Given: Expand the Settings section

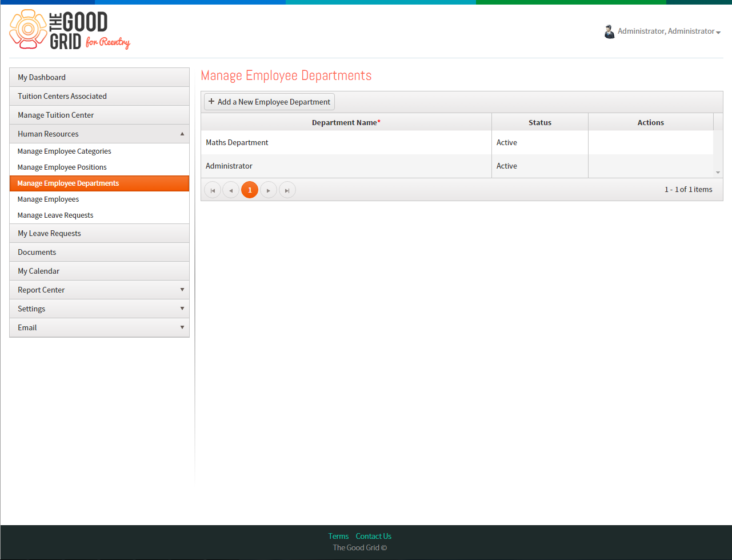Looking at the screenshot, I should click(99, 309).
